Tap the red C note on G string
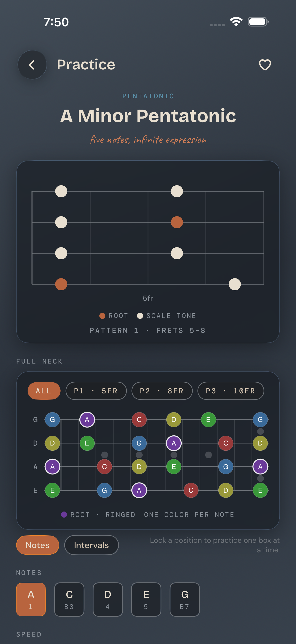Viewport: 296px width, 644px height. click(x=139, y=419)
